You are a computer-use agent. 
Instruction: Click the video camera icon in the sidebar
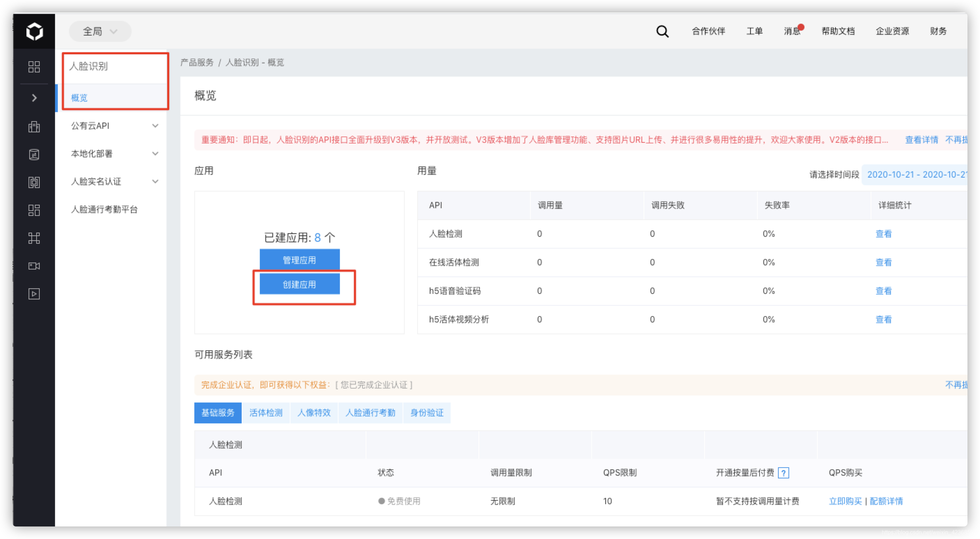tap(34, 266)
